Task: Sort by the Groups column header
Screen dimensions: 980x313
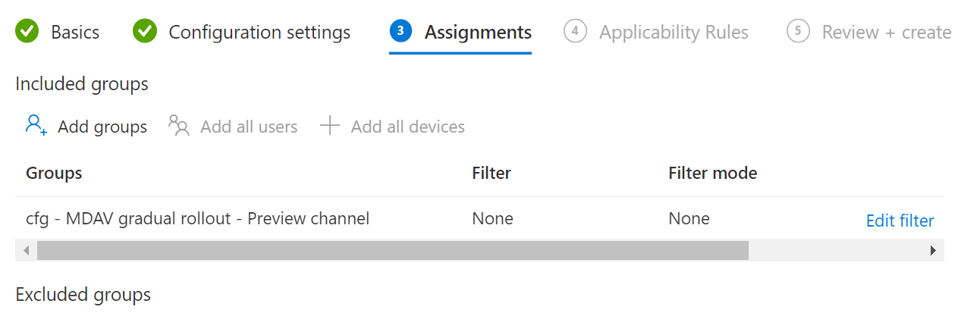Action: point(54,173)
